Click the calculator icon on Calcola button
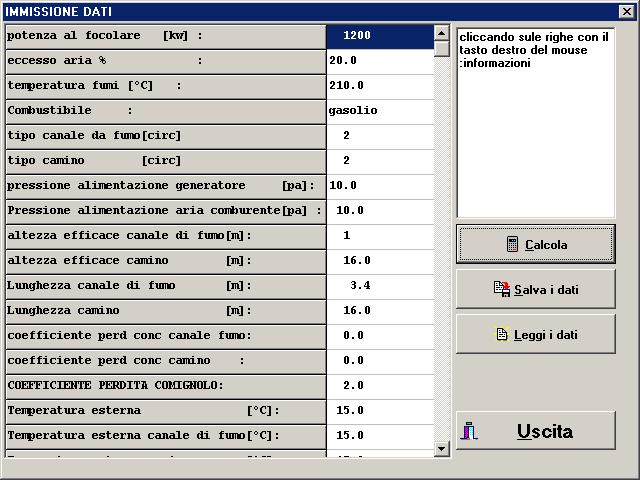 pos(512,244)
